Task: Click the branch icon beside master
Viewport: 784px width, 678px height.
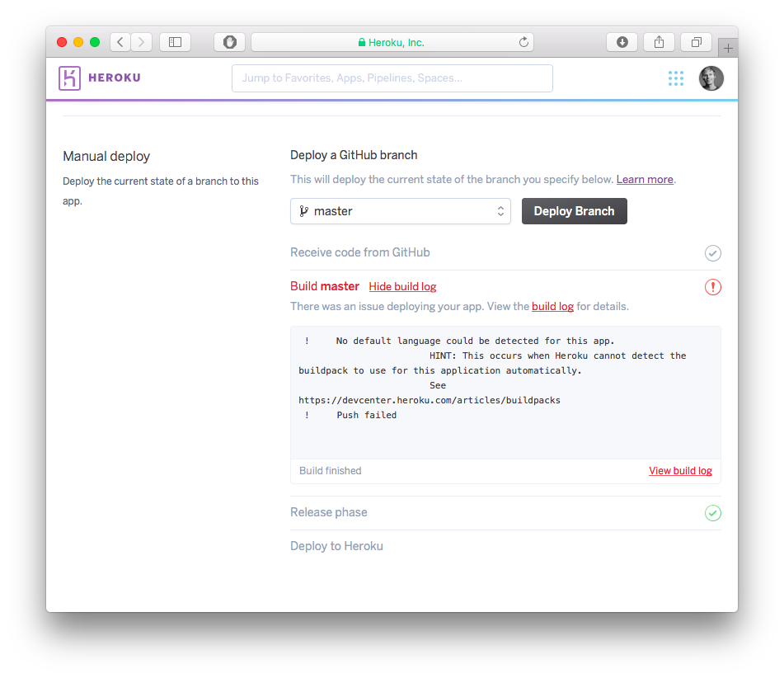Action: 303,211
